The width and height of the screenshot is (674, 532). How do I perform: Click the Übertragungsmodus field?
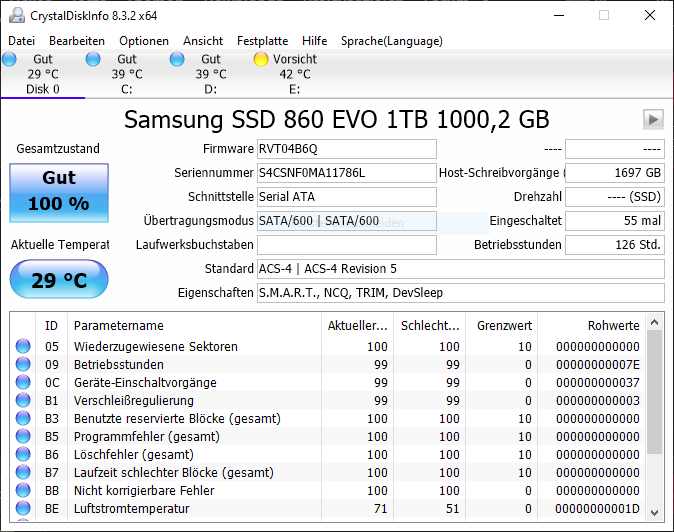tap(347, 221)
